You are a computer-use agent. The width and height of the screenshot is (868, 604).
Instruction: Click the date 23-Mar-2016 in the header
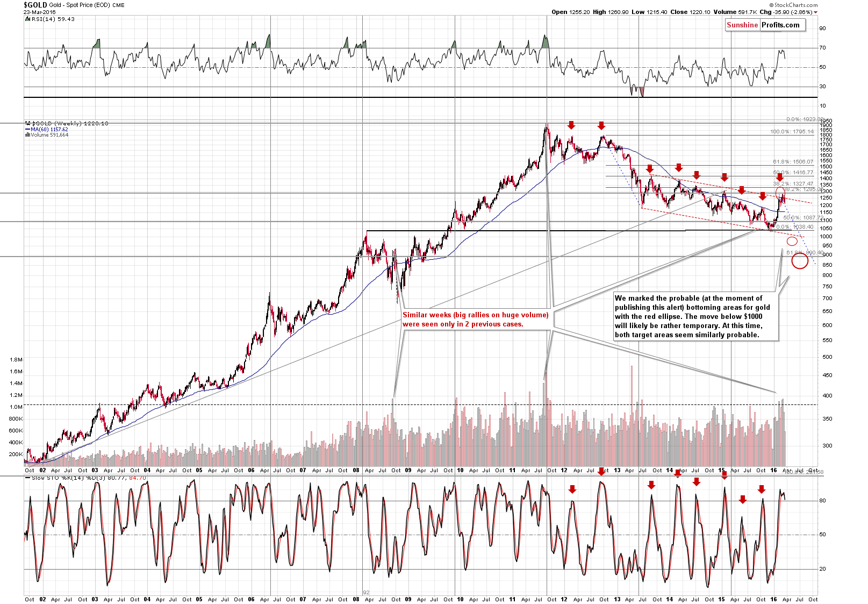pos(41,12)
